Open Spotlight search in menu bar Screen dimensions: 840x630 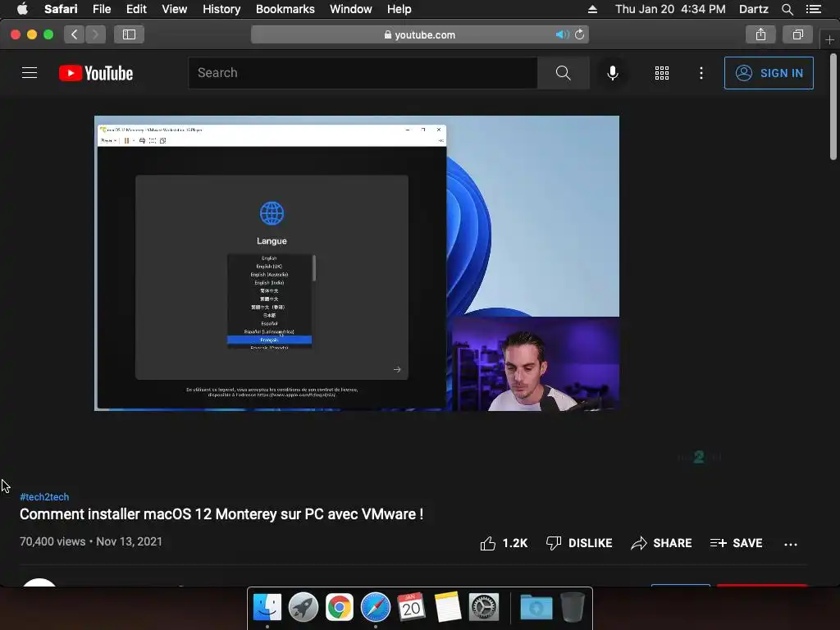coord(787,9)
